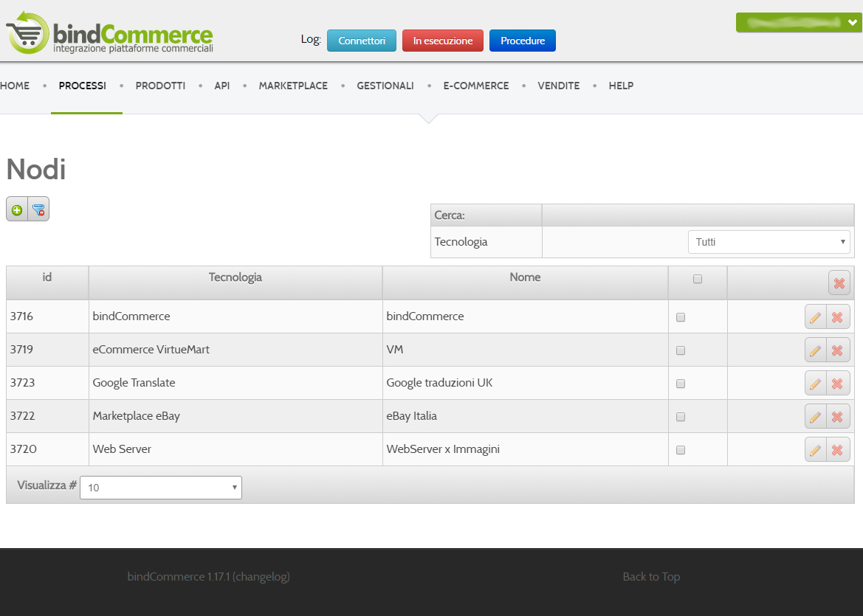Delete the Marketplace eBay node
The width and height of the screenshot is (863, 616).
pos(838,417)
